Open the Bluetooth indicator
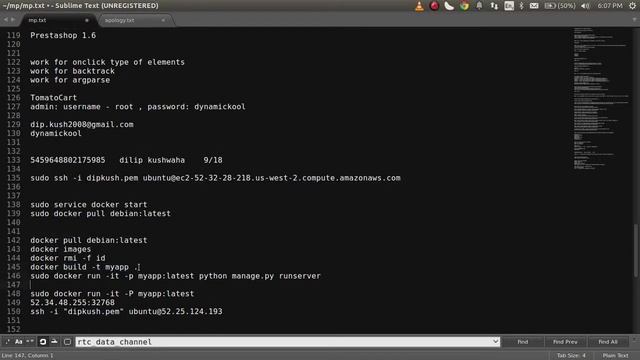Image resolution: width=640 pixels, height=360 pixels. (521, 6)
